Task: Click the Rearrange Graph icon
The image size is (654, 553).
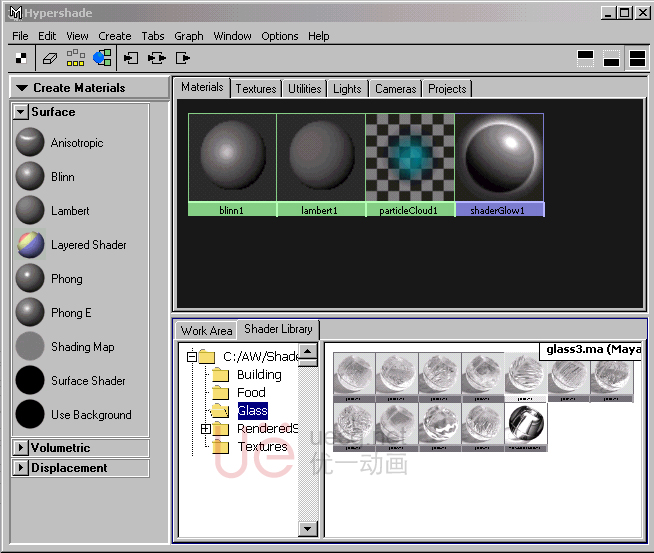Action: tap(75, 58)
